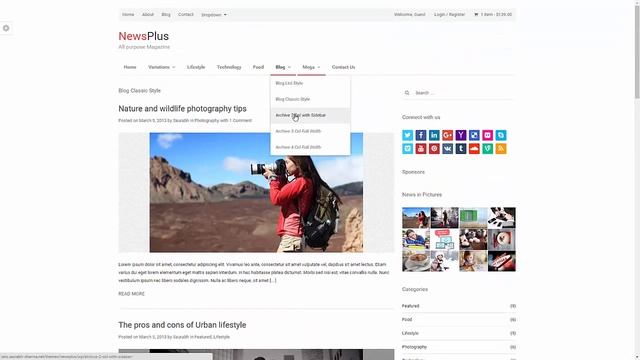Click About link in top bar
This screenshot has width=640, height=360.
(148, 14)
